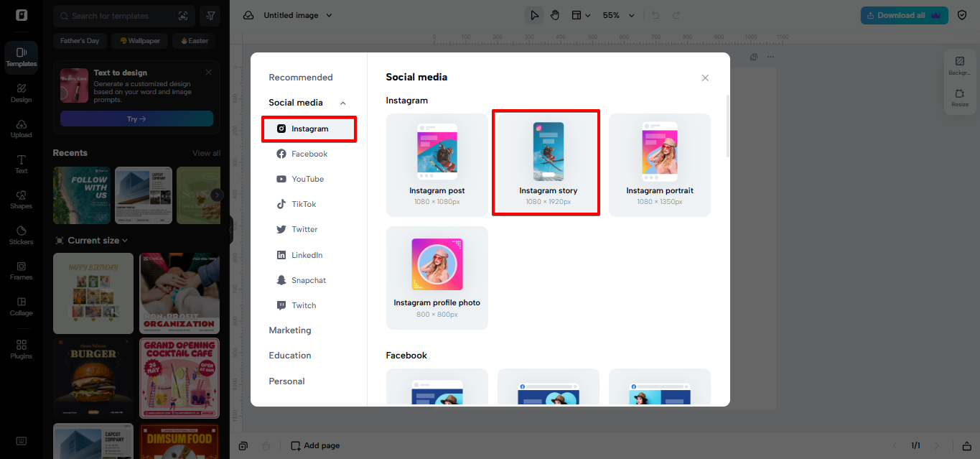Select the Easter tag
Image resolution: width=980 pixels, height=459 pixels.
pyautogui.click(x=194, y=41)
